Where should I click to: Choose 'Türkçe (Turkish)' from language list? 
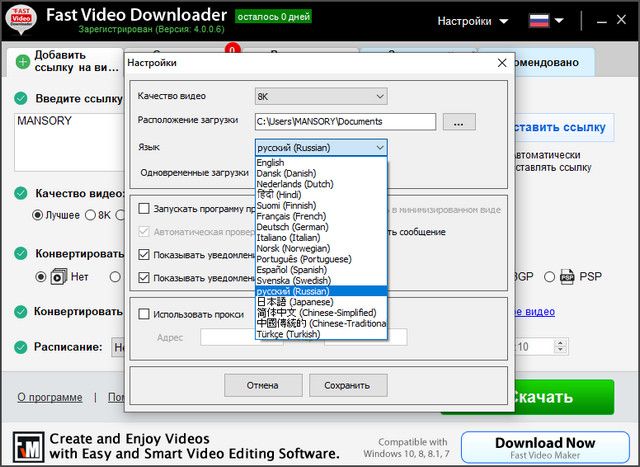[x=321, y=334]
